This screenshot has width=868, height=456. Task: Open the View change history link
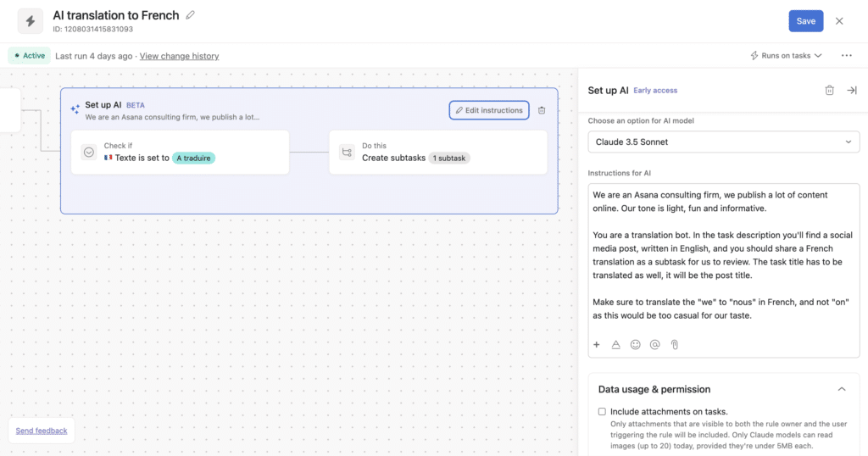(x=179, y=56)
